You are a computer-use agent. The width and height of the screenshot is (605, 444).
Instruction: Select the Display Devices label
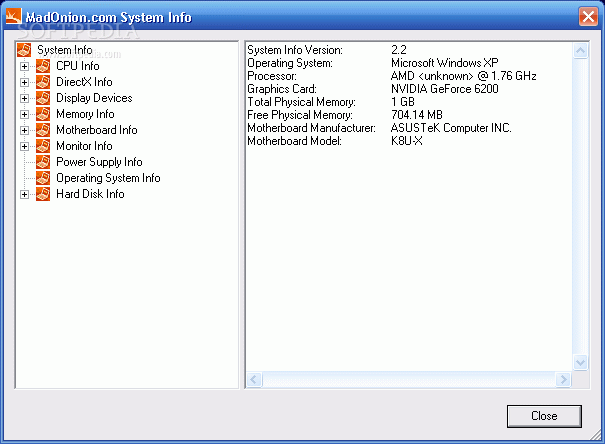(94, 98)
